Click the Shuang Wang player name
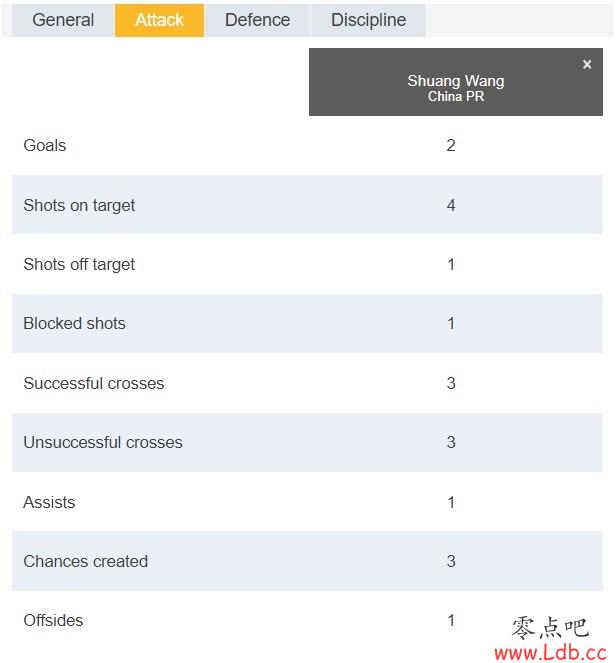 pos(456,80)
